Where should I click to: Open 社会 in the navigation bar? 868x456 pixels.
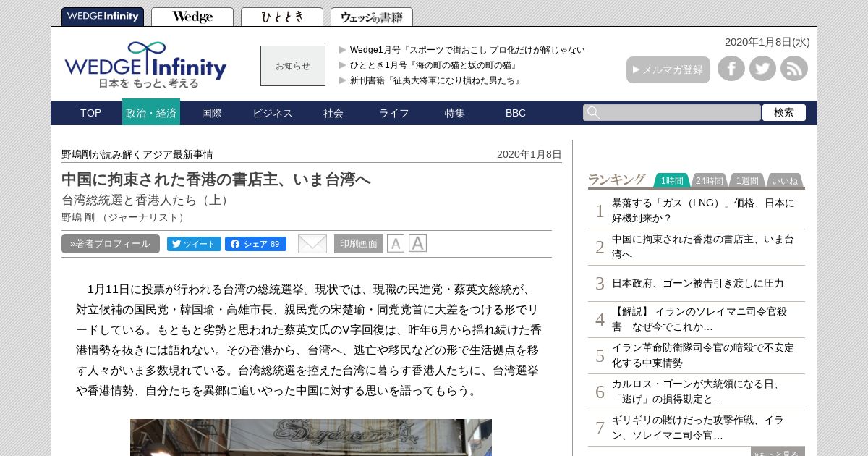(x=333, y=113)
